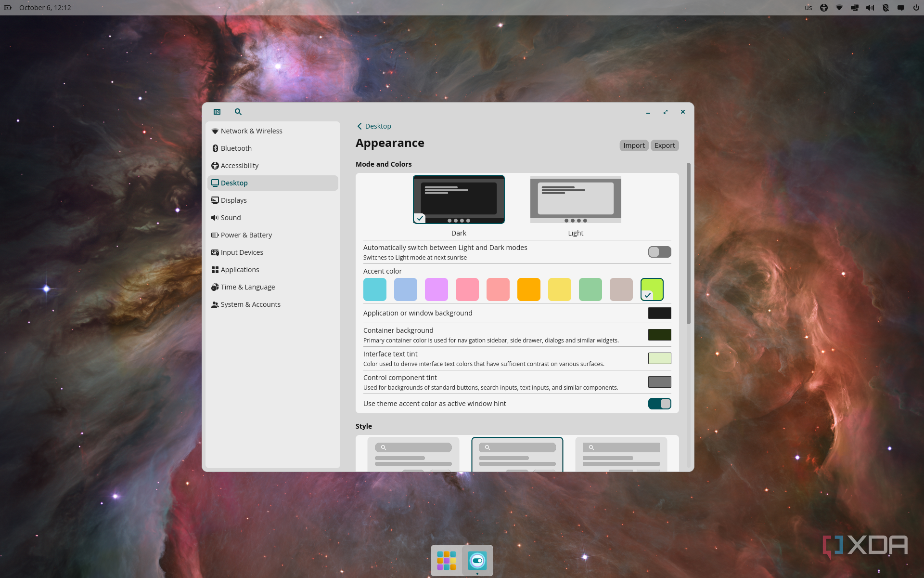
Task: Open Accessibility settings page
Action: (273, 166)
